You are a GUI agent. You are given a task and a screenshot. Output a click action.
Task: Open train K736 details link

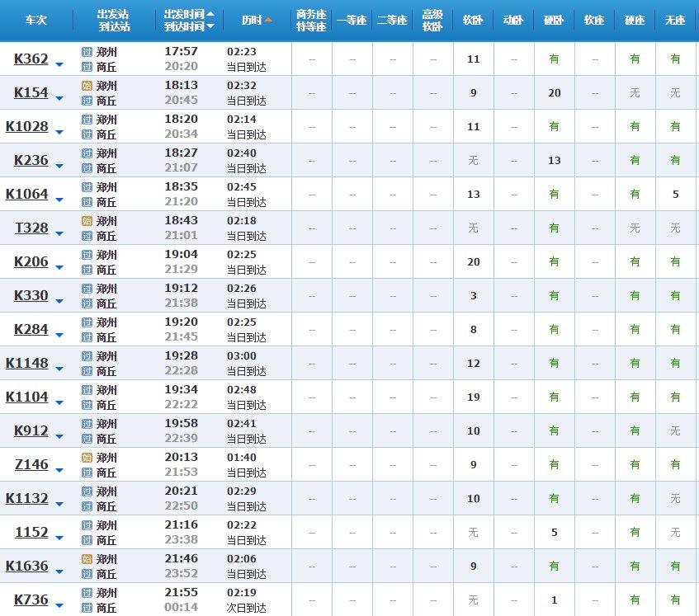click(31, 600)
